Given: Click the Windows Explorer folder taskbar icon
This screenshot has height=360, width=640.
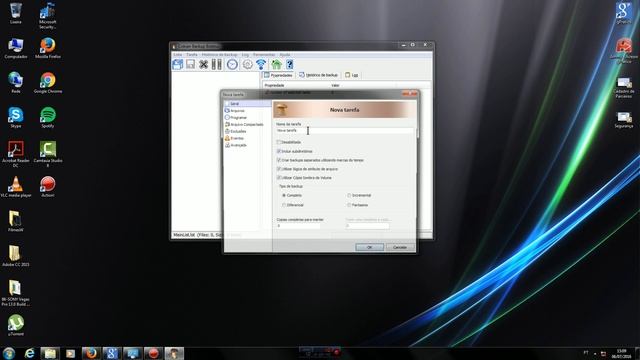Looking at the screenshot, I should [50, 353].
